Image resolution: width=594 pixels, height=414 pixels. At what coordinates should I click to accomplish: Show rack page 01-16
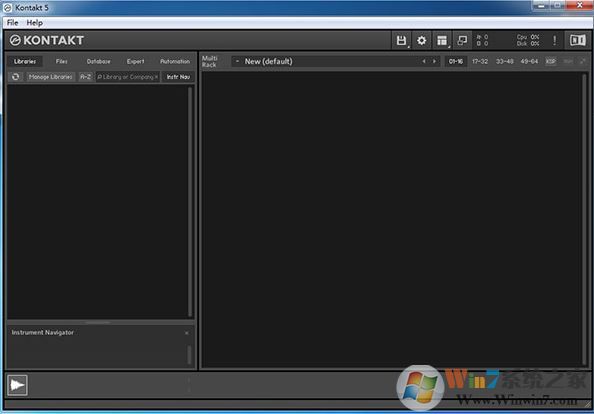click(456, 61)
